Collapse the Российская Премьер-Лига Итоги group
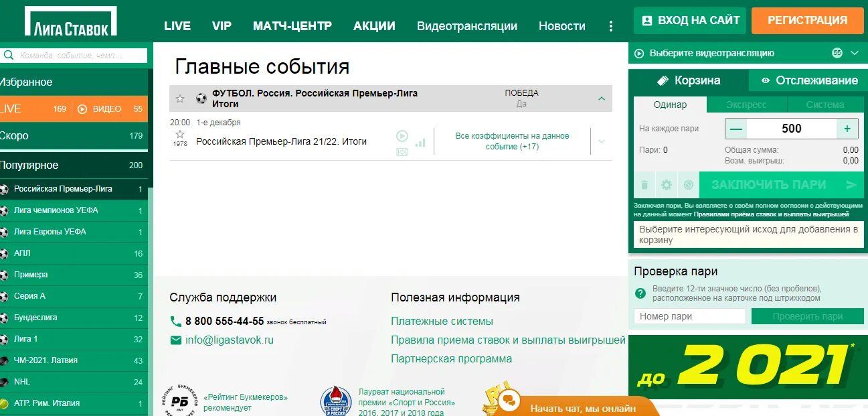The width and height of the screenshot is (868, 416). [601, 98]
